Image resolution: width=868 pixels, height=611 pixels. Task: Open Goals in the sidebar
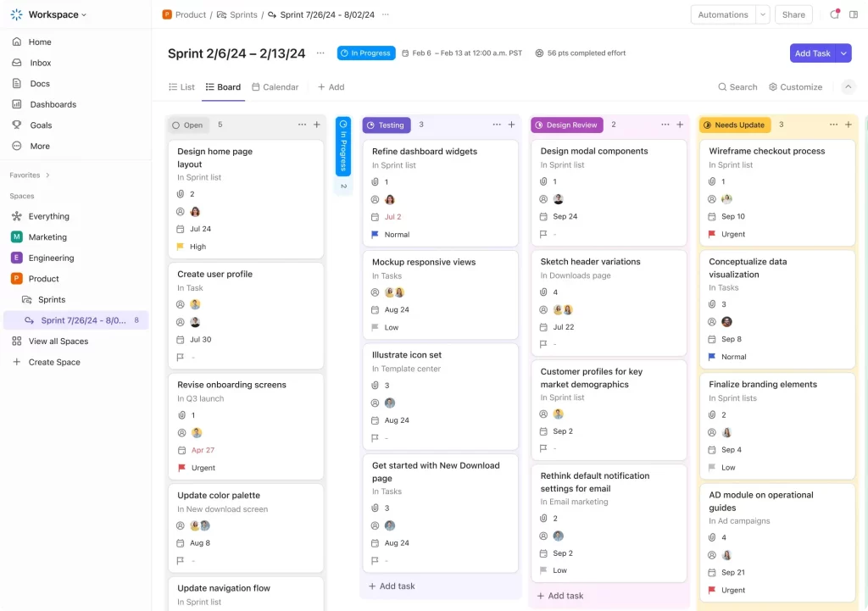[x=41, y=125]
